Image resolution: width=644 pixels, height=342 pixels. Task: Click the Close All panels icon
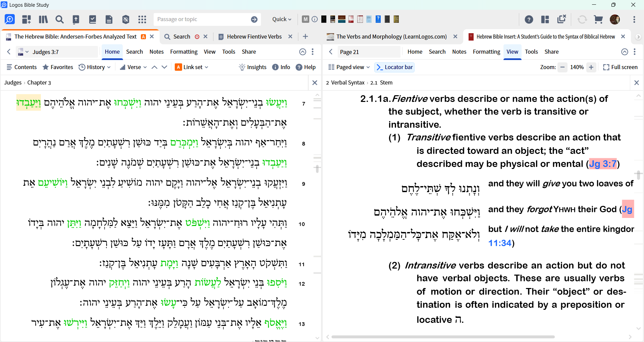pos(562,19)
